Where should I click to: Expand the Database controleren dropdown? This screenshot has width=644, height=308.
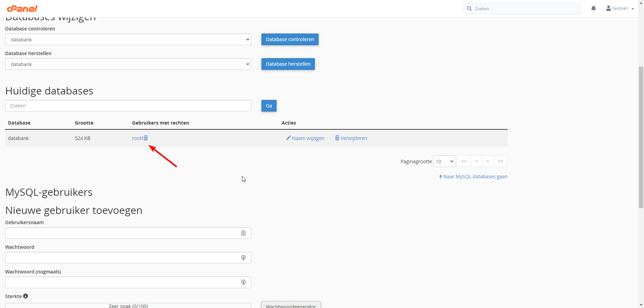(x=128, y=39)
